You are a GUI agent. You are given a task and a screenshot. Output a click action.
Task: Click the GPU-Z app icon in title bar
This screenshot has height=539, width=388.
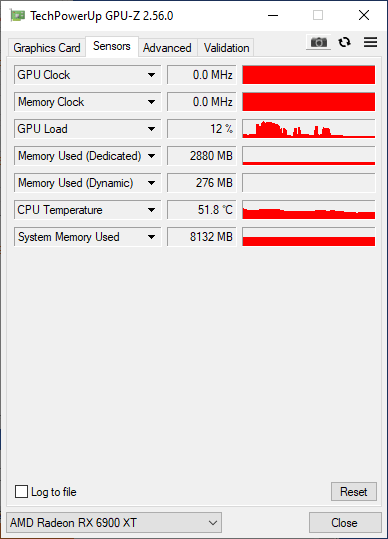(x=18, y=15)
